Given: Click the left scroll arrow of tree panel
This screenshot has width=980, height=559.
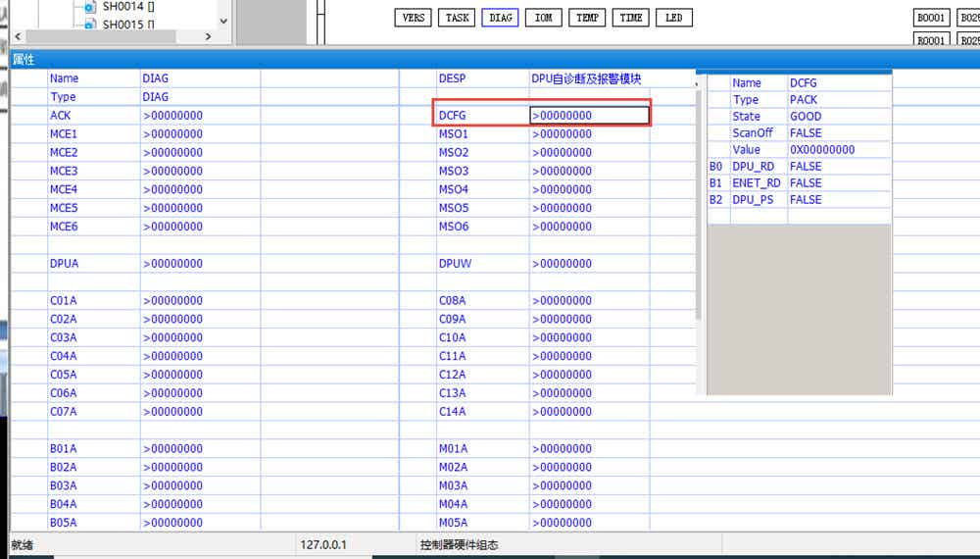Looking at the screenshot, I should coord(18,37).
